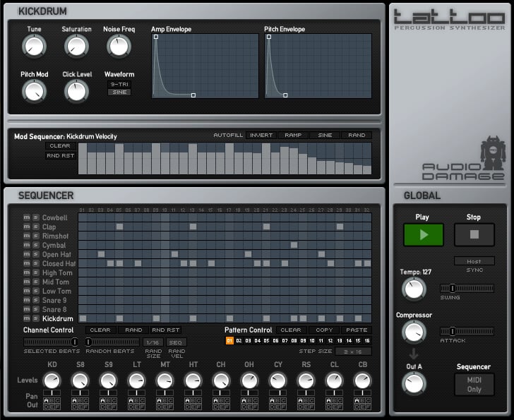Screen dimensions: 514x420
Task: Click the RAMP autofill button
Action: tap(292, 135)
